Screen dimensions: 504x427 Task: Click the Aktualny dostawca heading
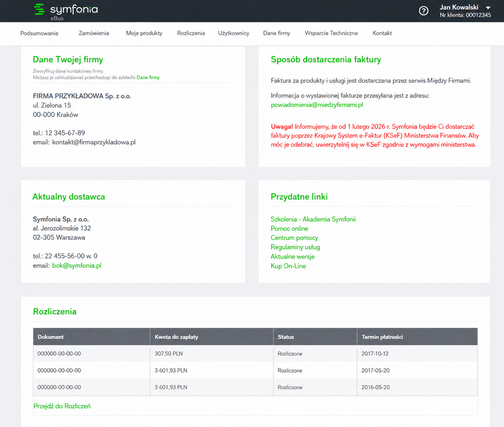69,197
